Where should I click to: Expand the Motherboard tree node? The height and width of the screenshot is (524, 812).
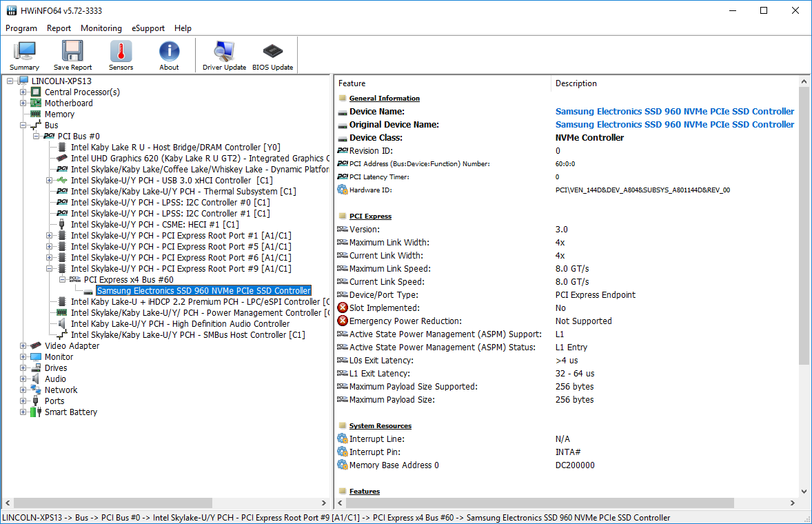pyautogui.click(x=23, y=103)
